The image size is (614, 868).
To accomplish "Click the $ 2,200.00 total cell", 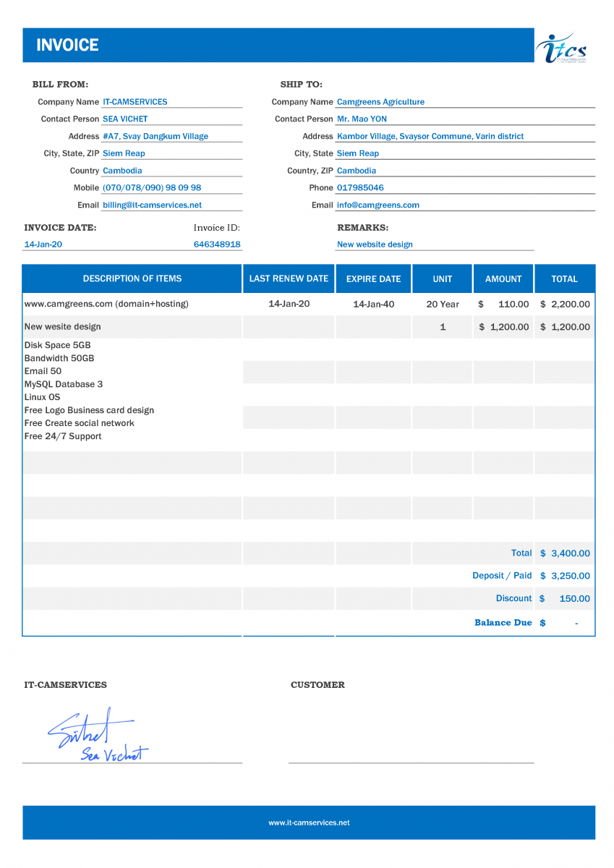I will [x=565, y=304].
